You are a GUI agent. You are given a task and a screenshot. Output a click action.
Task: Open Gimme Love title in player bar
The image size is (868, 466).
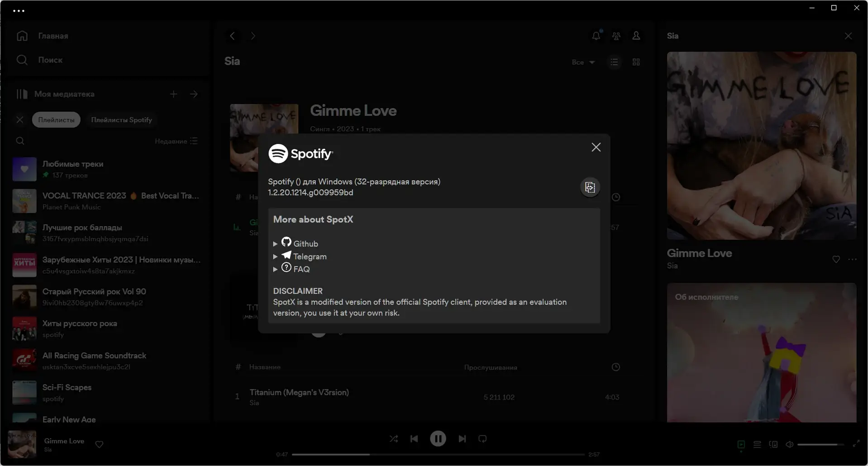(64, 441)
